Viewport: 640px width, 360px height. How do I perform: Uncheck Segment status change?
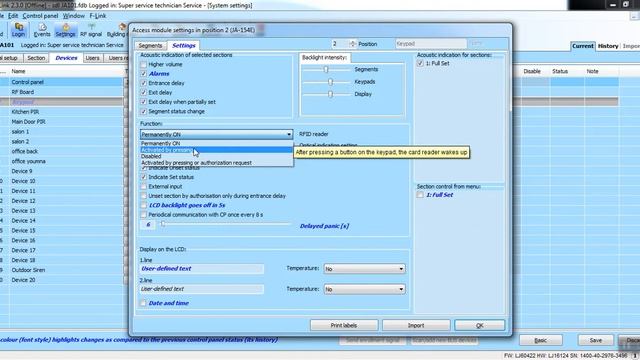click(x=143, y=111)
